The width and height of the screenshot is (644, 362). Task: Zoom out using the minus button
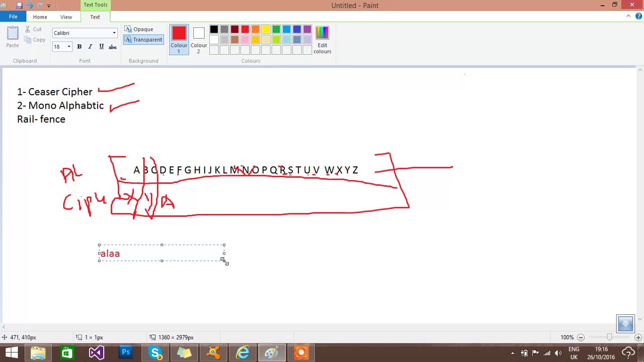(x=581, y=337)
